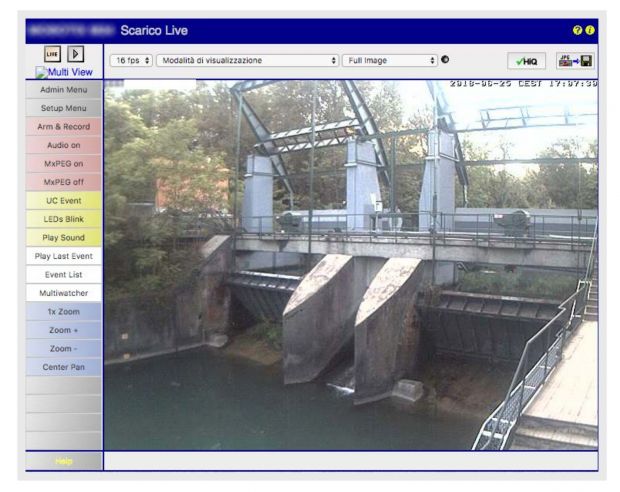Toggle the HiQ high quality button

pyautogui.click(x=527, y=61)
